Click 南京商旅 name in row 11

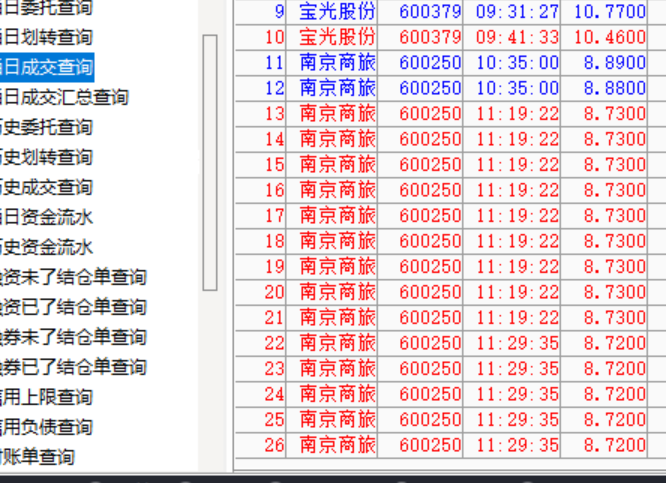coord(337,62)
